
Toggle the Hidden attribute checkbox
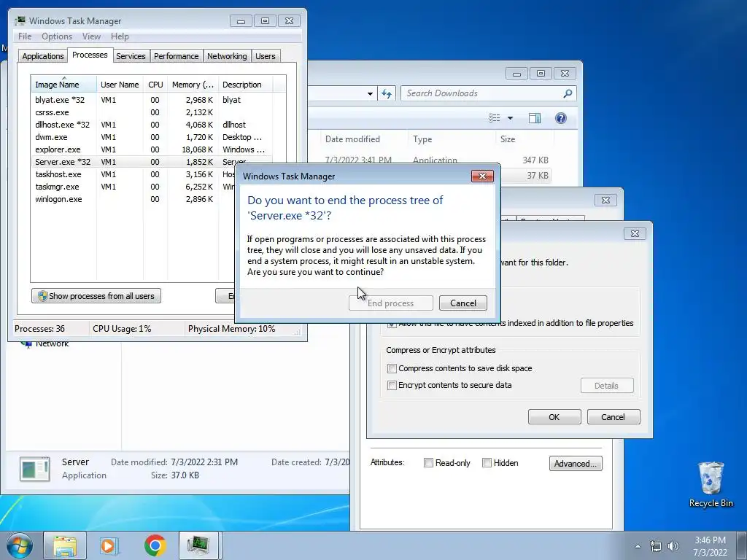[487, 463]
